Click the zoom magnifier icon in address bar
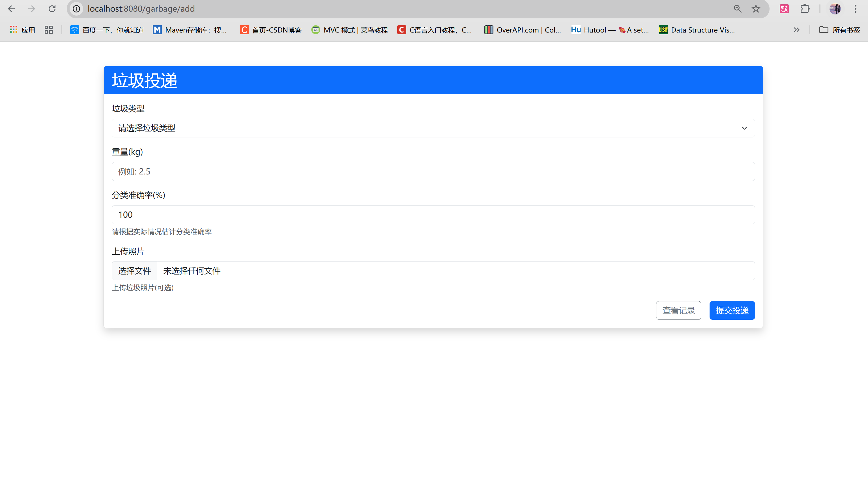868x486 pixels. point(737,9)
